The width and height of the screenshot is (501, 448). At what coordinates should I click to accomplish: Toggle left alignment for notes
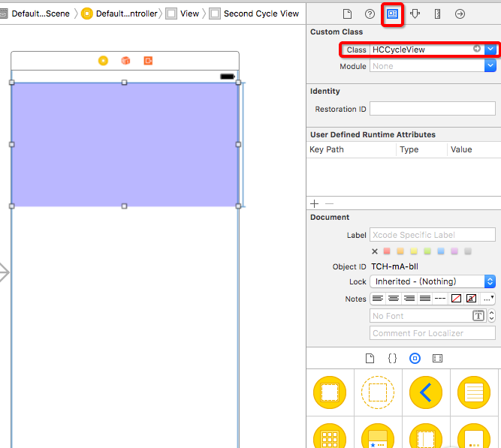[x=378, y=298]
